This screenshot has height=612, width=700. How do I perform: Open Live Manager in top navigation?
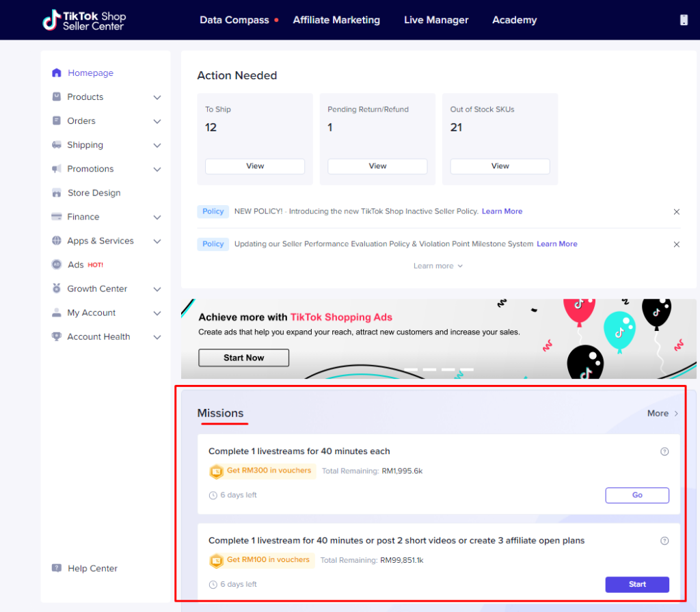(x=436, y=20)
